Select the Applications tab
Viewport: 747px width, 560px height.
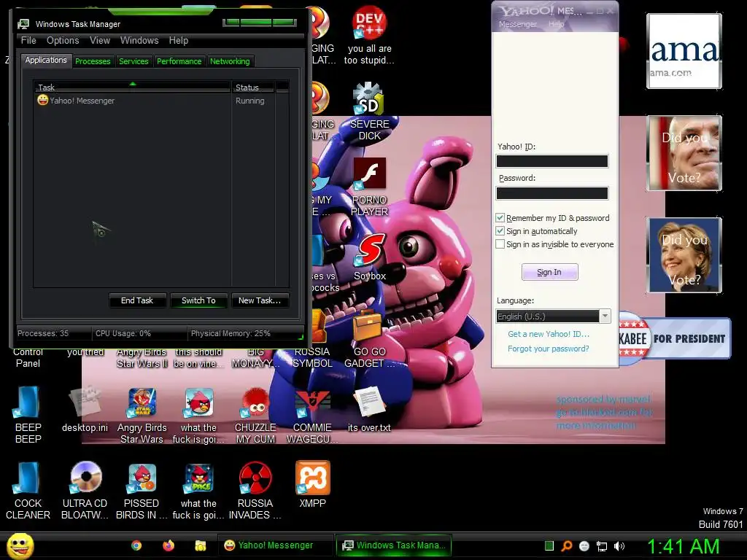pyautogui.click(x=46, y=60)
